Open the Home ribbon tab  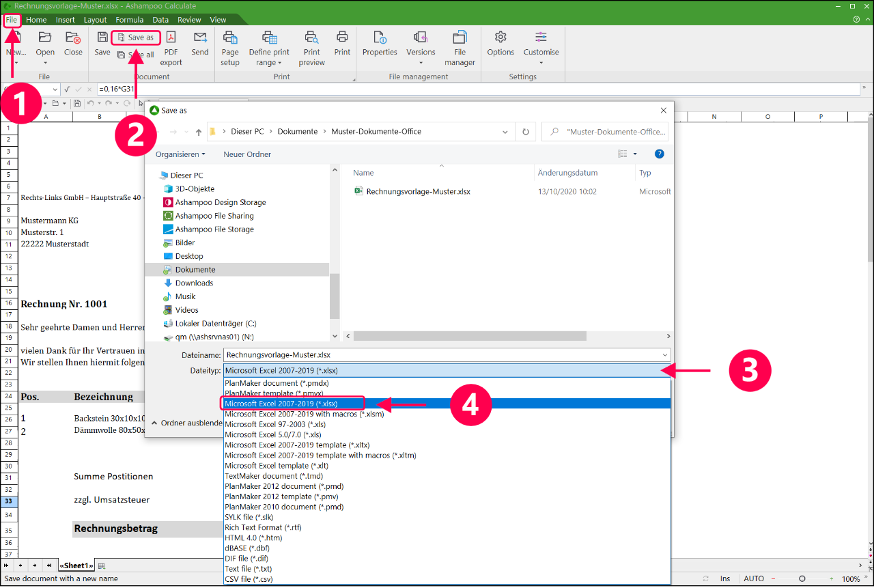pyautogui.click(x=36, y=20)
